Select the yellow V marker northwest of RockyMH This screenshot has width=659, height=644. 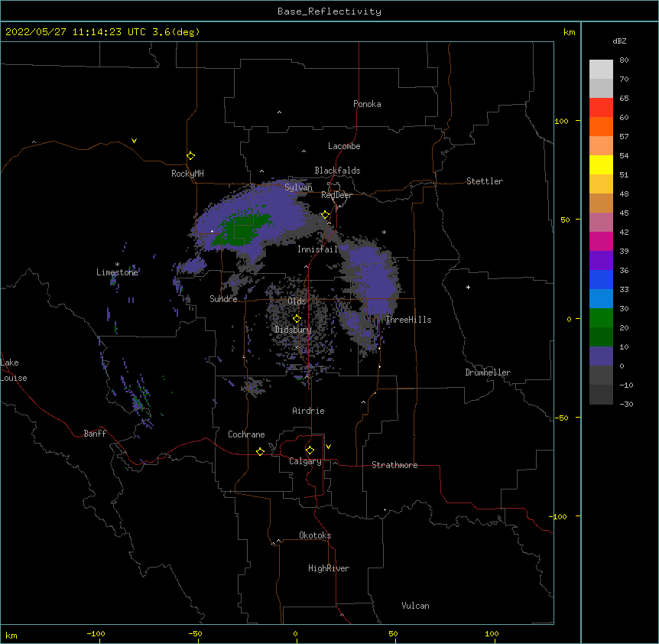click(134, 141)
